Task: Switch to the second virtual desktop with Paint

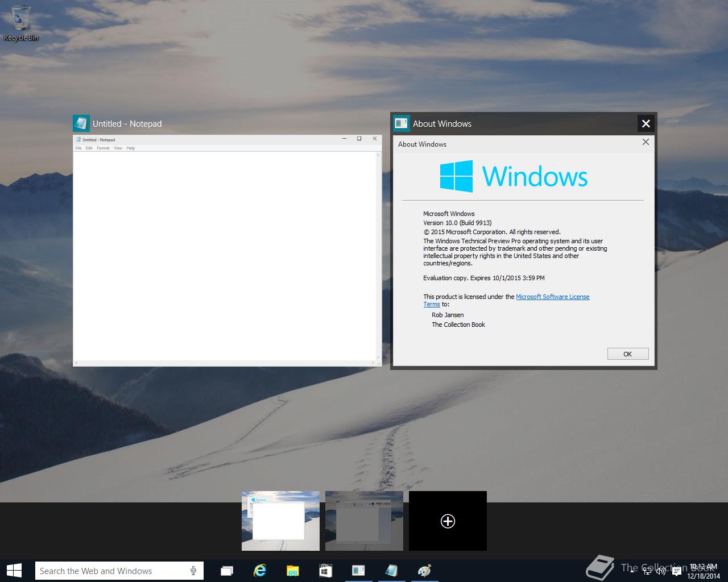Action: (x=364, y=521)
